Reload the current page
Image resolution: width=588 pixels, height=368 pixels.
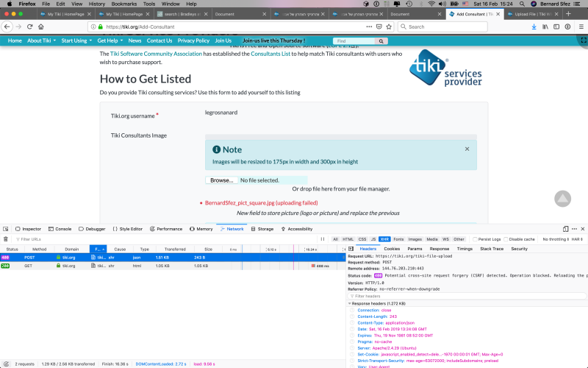(x=29, y=26)
